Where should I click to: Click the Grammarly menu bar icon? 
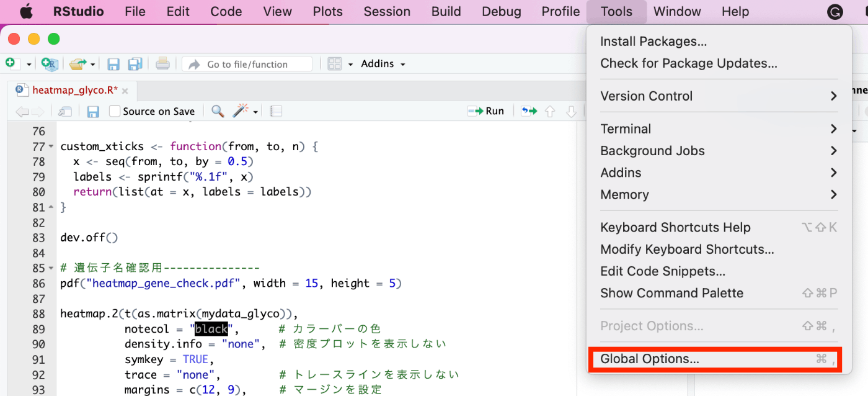(835, 12)
